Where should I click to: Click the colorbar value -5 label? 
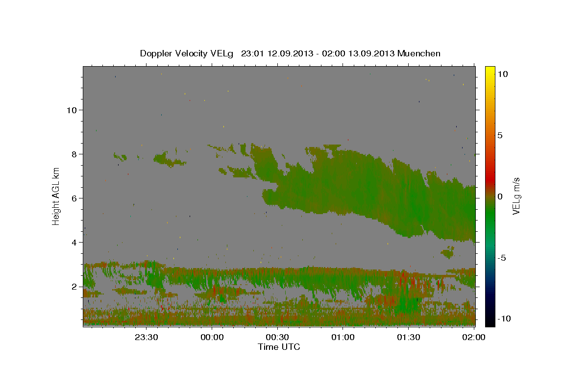502,258
